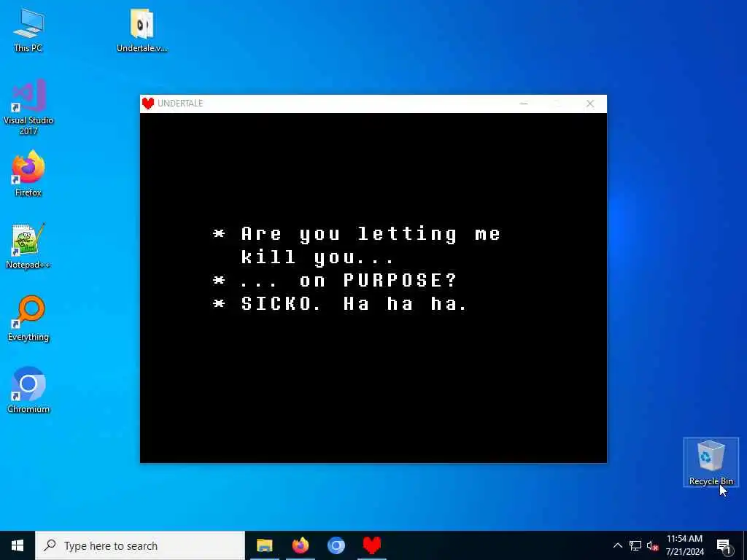Screen dimensions: 747x560
Task: Open the clock showing 11:54 AM
Action: pyautogui.click(x=684, y=545)
